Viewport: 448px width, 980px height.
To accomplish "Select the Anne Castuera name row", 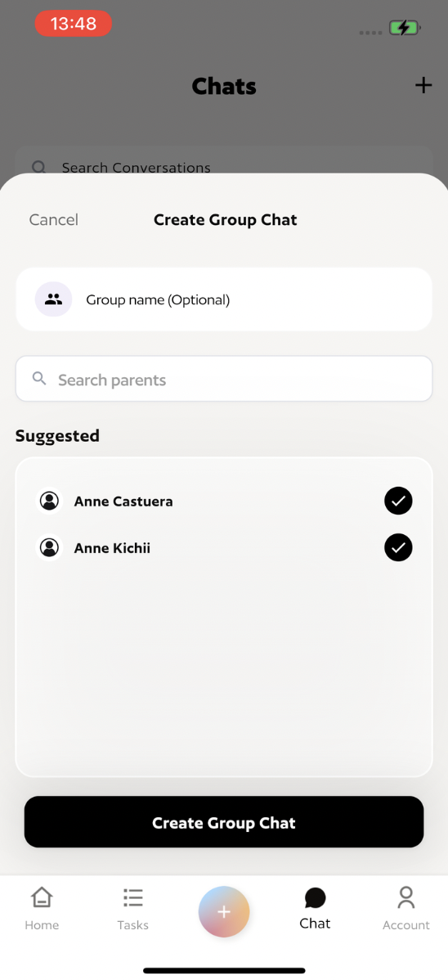I will click(x=224, y=501).
